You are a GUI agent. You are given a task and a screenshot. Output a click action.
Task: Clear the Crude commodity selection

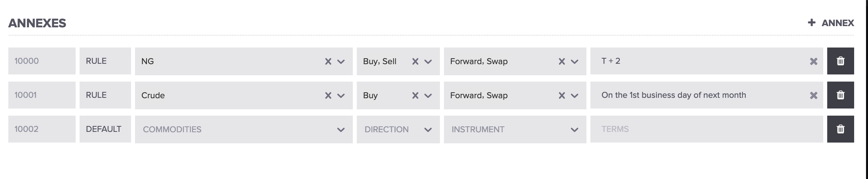click(328, 95)
